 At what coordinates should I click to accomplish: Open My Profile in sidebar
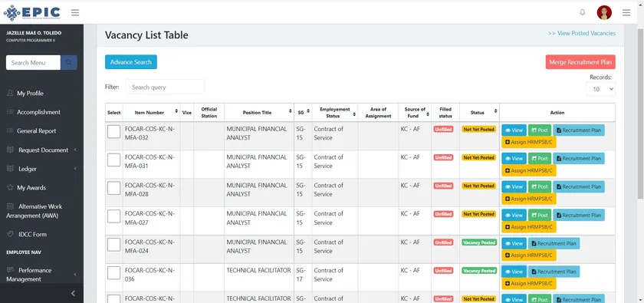point(30,94)
